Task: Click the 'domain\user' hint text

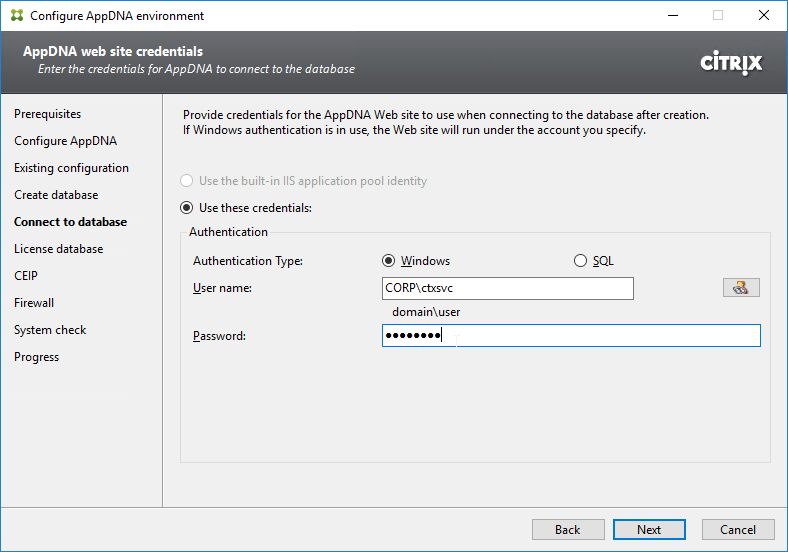Action: pyautogui.click(x=426, y=312)
